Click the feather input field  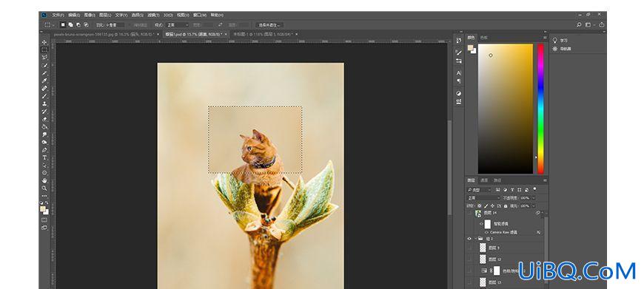[115, 25]
